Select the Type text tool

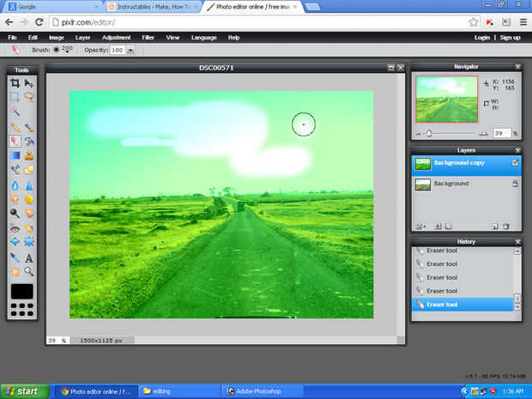click(x=29, y=257)
